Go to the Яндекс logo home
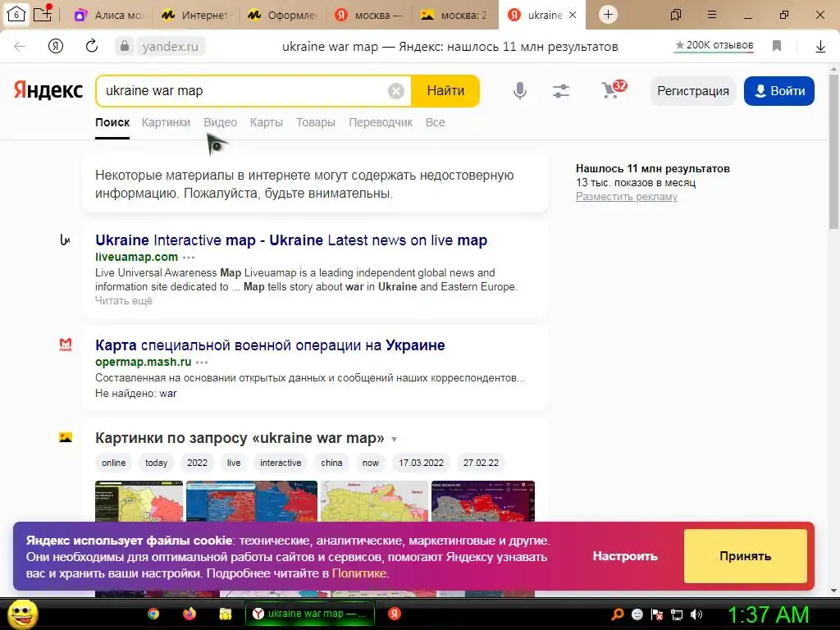 click(x=48, y=90)
